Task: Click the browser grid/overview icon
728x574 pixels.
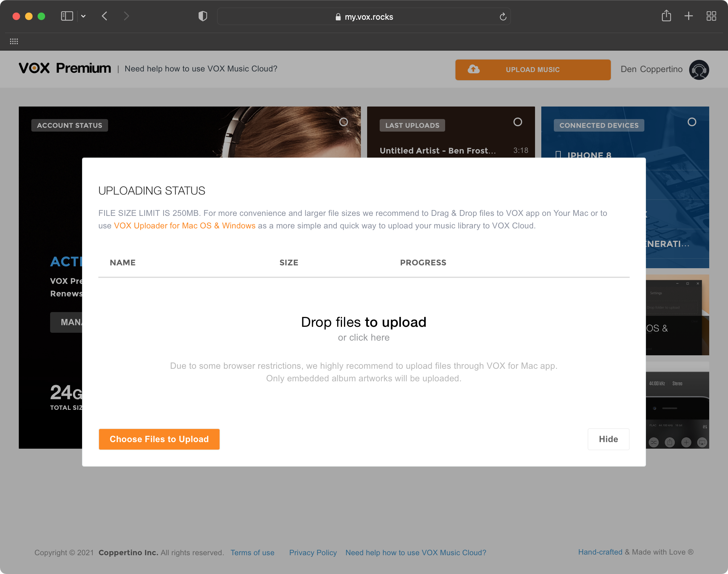Action: 711,17
